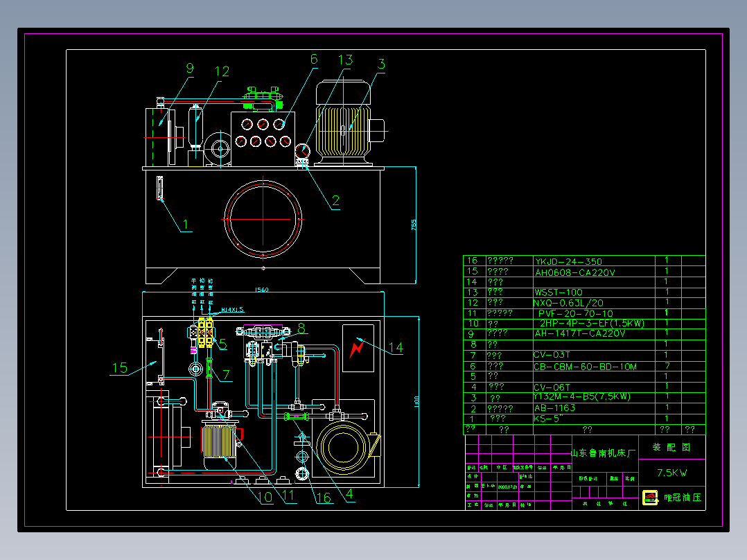Click row number 14 in the parts table
The height and width of the screenshot is (560, 747).
coord(472,281)
